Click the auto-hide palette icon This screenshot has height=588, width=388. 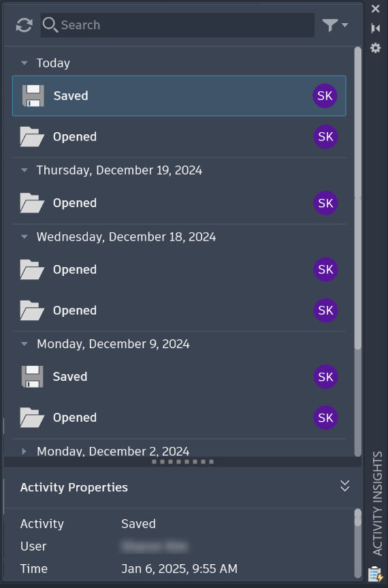coord(375,28)
